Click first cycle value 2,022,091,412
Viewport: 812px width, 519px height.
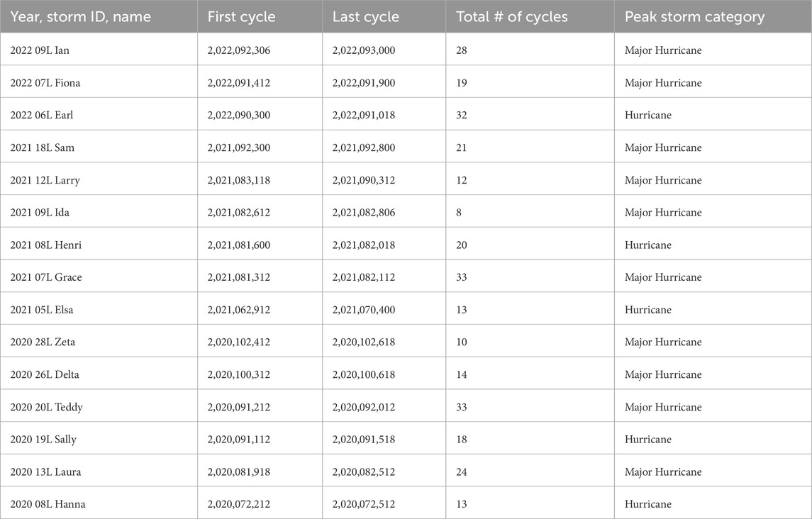[239, 83]
